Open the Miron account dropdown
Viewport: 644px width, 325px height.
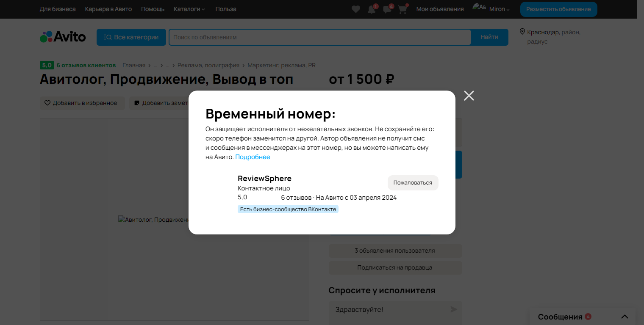pyautogui.click(x=500, y=9)
